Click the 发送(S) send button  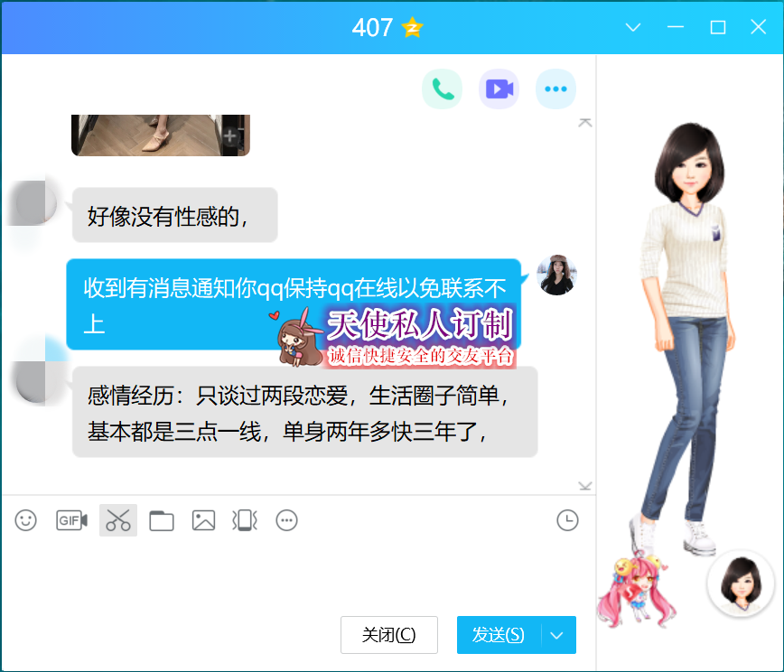click(499, 635)
